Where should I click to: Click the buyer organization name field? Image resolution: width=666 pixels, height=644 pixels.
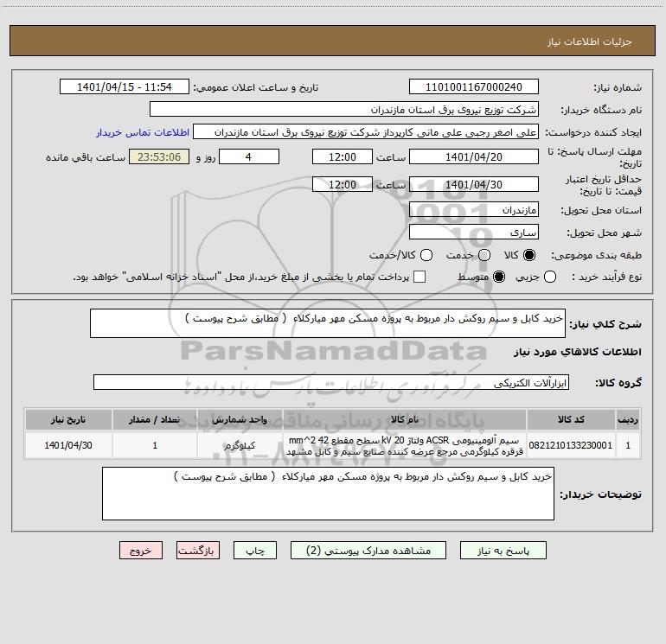[x=344, y=110]
